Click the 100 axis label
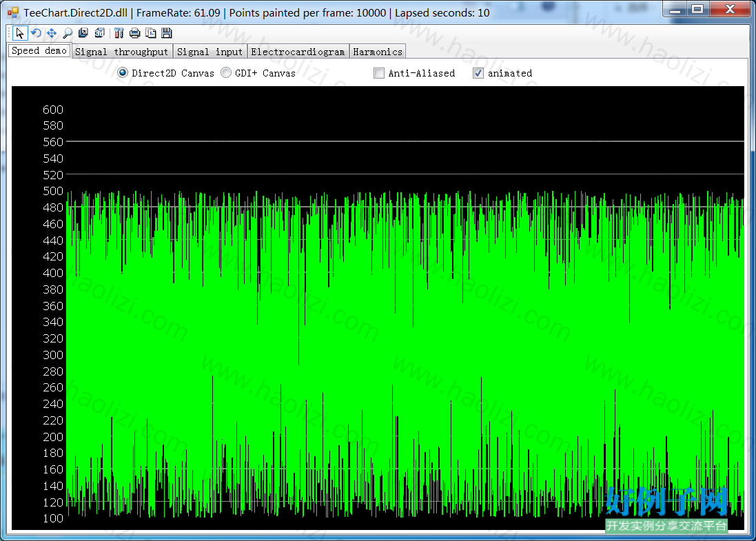 coord(53,518)
